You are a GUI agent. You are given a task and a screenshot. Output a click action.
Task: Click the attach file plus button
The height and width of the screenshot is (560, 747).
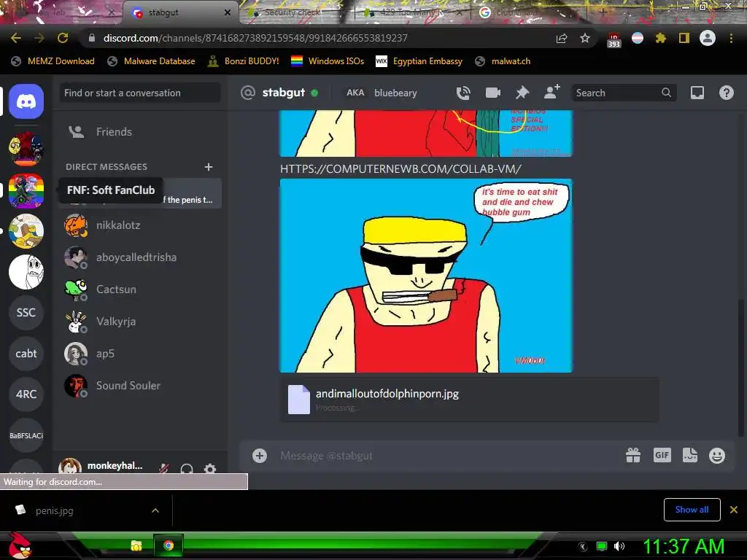[260, 456]
